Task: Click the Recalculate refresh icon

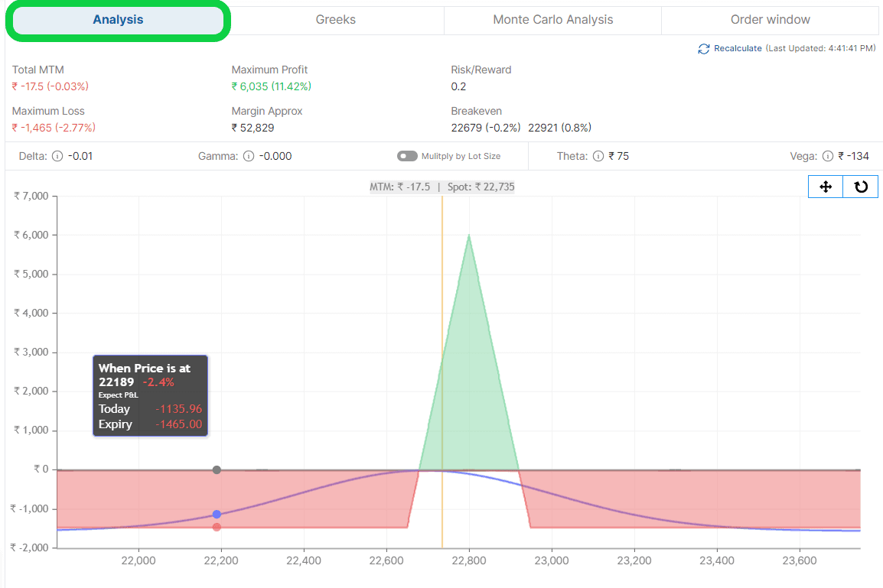Action: [704, 49]
